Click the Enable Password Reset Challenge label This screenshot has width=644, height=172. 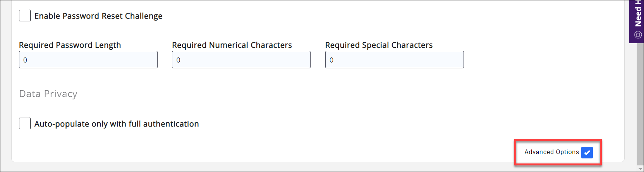coord(98,16)
